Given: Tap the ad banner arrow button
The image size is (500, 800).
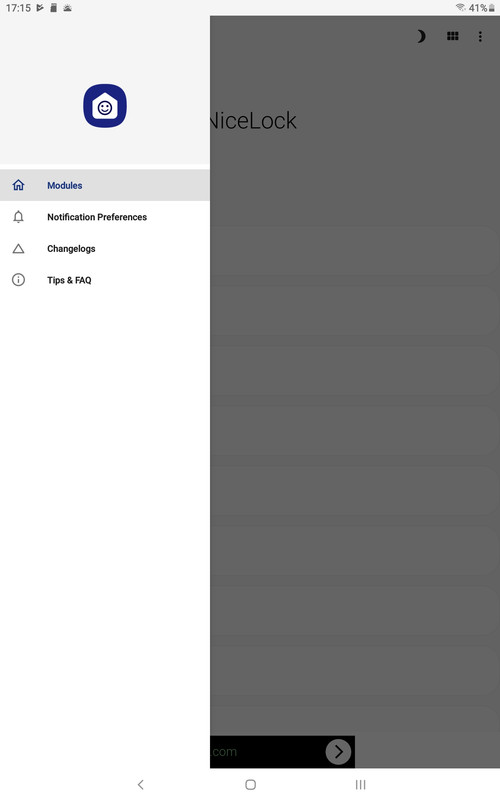Looking at the screenshot, I should [x=338, y=752].
